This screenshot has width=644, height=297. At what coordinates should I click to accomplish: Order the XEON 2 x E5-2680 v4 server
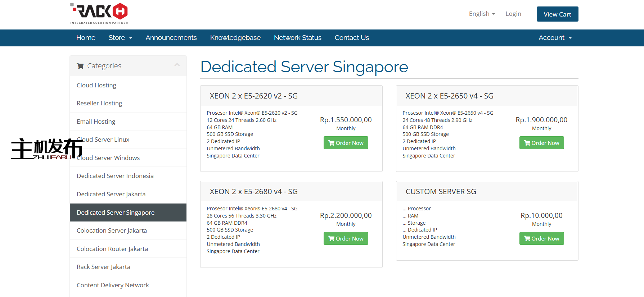click(346, 238)
